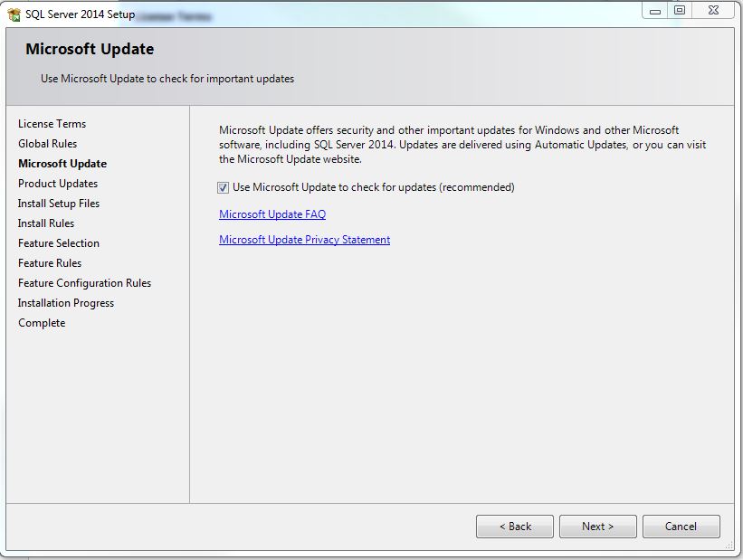The width and height of the screenshot is (743, 560).
Task: Select Installation Progress step in sidebar
Action: [x=66, y=303]
